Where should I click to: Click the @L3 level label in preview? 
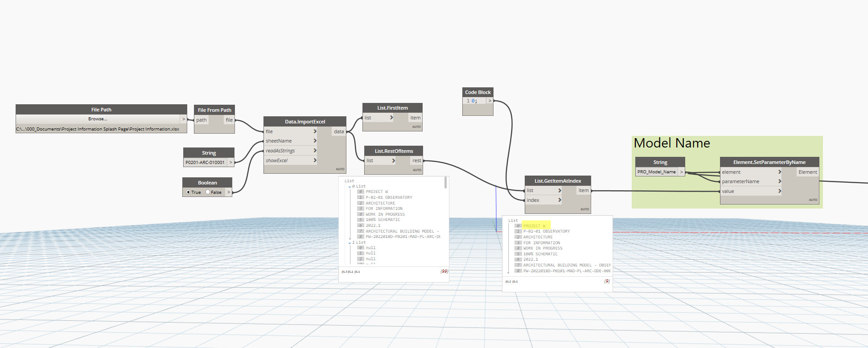coord(344,271)
